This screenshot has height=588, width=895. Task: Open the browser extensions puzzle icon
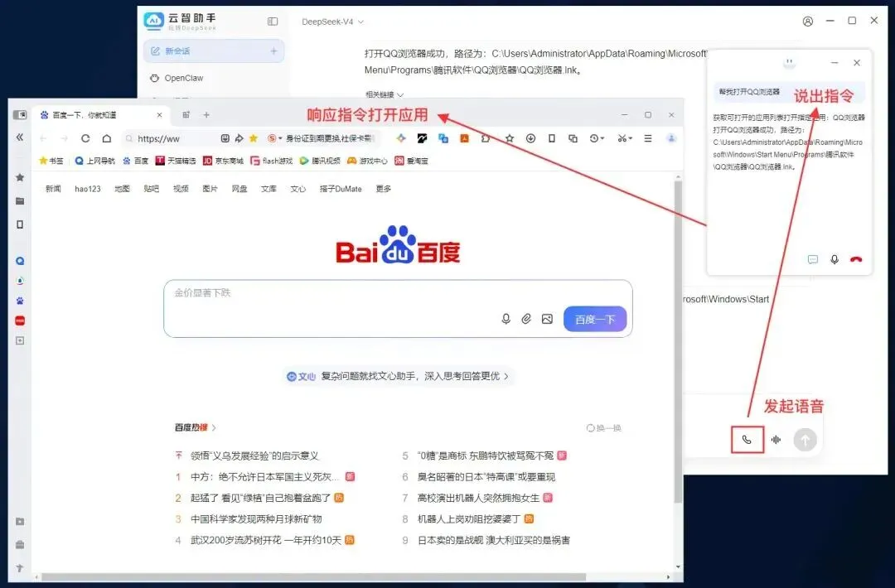[x=485, y=138]
